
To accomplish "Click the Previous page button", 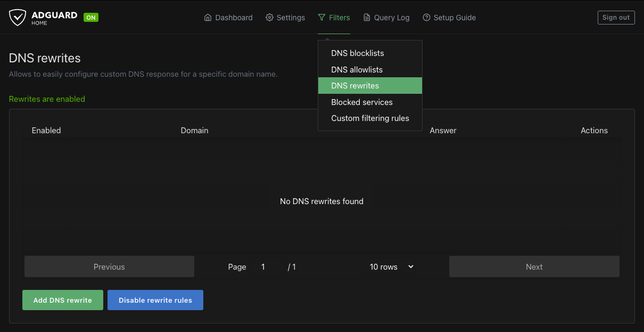I will tap(109, 267).
